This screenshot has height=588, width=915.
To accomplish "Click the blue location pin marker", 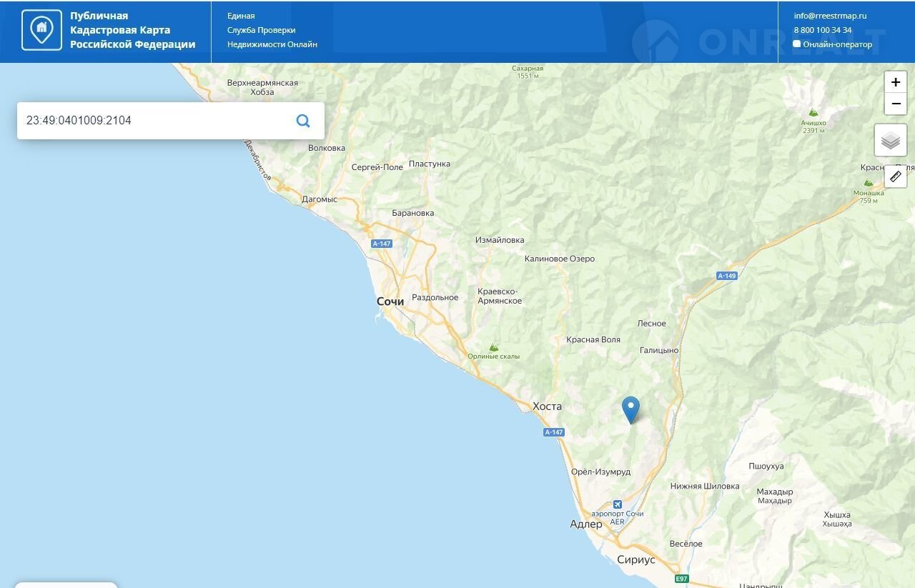I will tap(630, 409).
